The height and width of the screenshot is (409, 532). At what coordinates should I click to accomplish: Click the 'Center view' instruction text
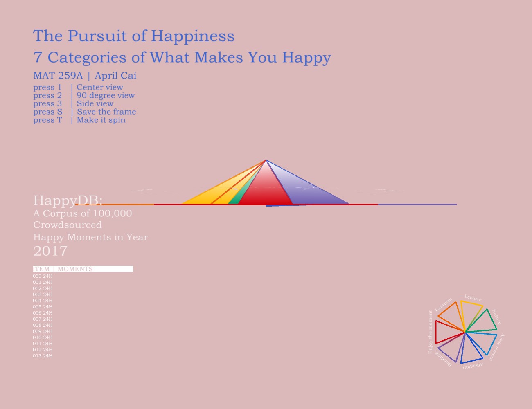pos(99,87)
